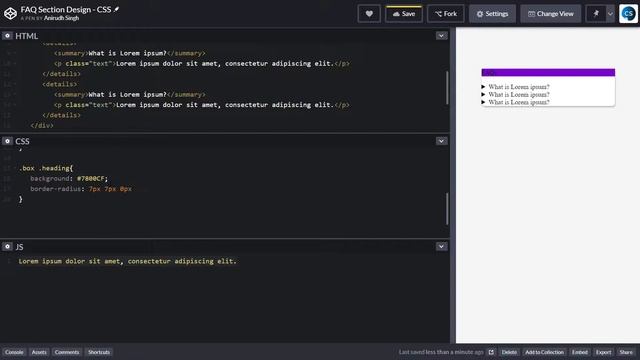Pin this pen with pin icon
The height and width of the screenshot is (360, 640).
point(596,14)
